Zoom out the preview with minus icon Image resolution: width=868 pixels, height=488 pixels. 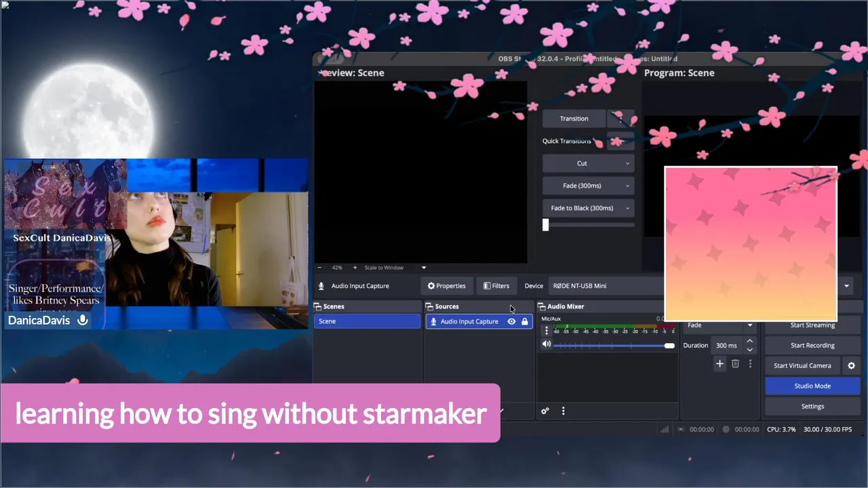click(319, 268)
